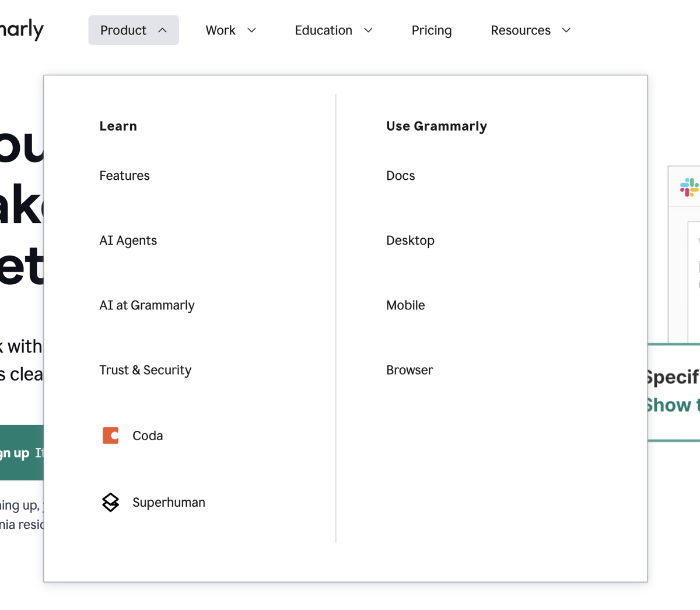Open AI at Grammarly

146,305
